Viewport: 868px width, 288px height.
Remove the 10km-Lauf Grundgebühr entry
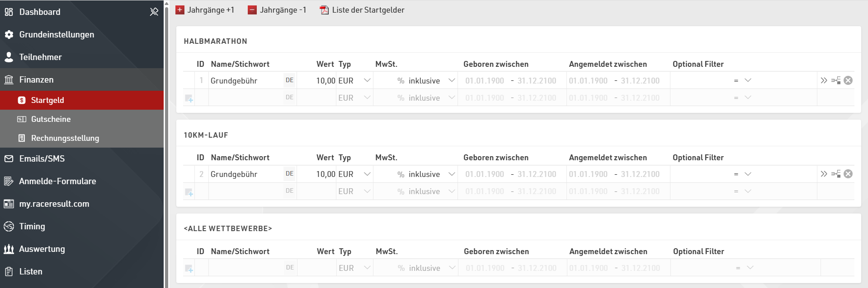click(848, 174)
